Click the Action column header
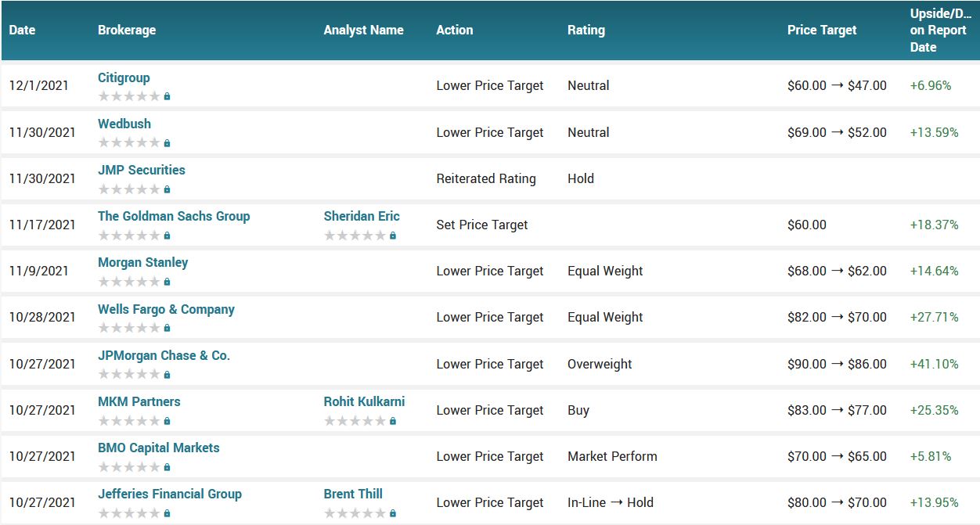The image size is (980, 525). (x=455, y=30)
